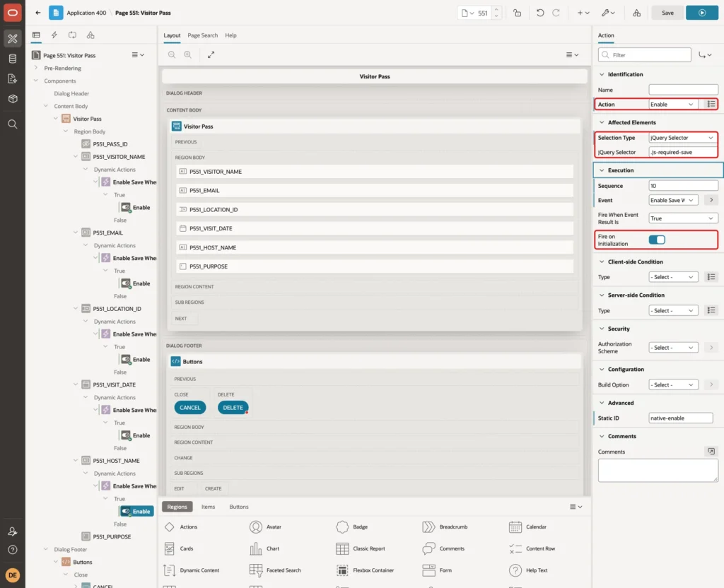Go to the Event's dynamic action arrow
This screenshot has width=724, height=588.
click(x=711, y=200)
